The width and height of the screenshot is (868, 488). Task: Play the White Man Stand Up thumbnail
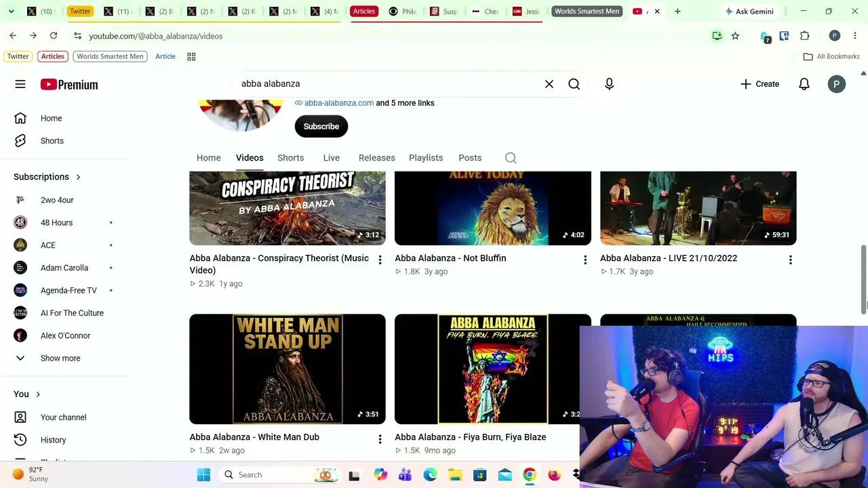[x=288, y=369]
